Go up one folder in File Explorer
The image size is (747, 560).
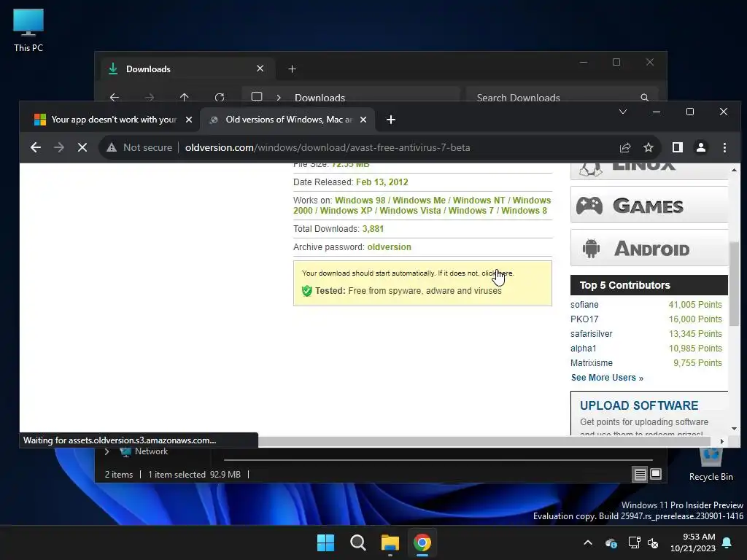[x=185, y=97]
